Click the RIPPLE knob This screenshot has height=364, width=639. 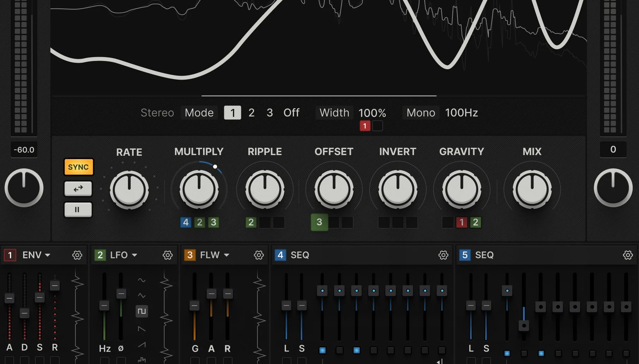pos(264,189)
